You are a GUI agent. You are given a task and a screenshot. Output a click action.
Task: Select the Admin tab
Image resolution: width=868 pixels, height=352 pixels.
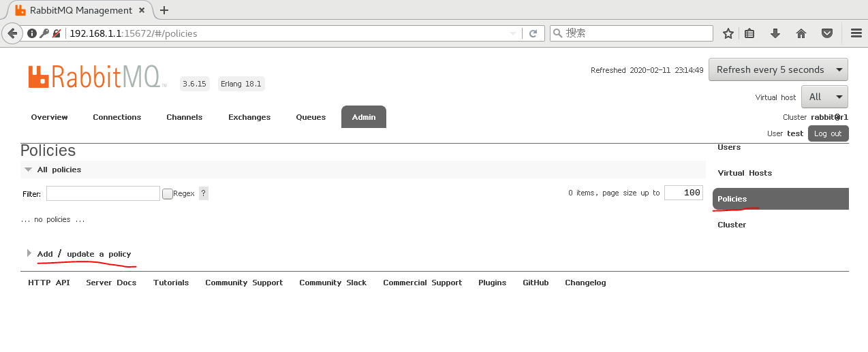(364, 117)
